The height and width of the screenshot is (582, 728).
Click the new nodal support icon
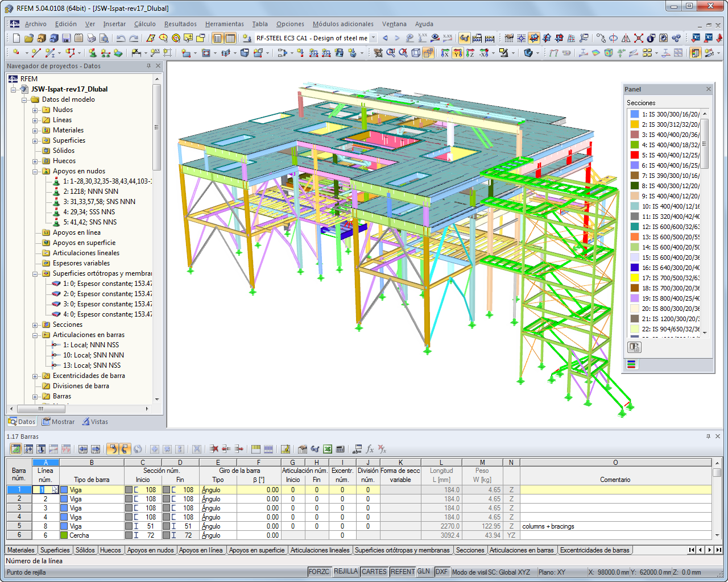click(93, 53)
